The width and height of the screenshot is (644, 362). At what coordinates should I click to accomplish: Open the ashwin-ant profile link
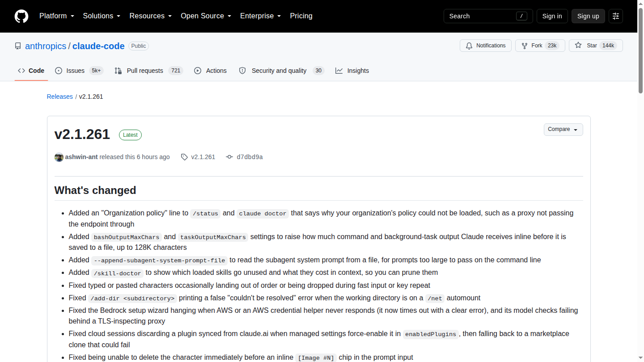(x=81, y=157)
